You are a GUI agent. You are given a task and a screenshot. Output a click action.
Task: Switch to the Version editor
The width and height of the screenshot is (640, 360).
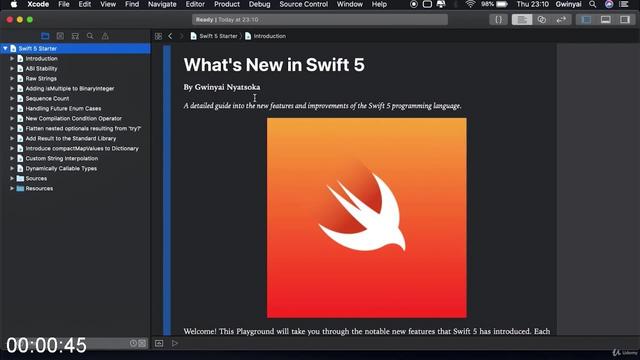(x=561, y=20)
